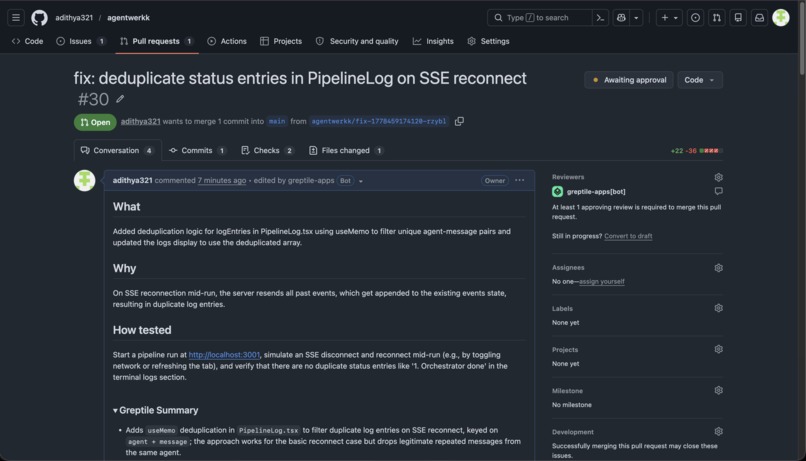The image size is (806, 461).
Task: Select the Commits tab
Action: pos(197,151)
